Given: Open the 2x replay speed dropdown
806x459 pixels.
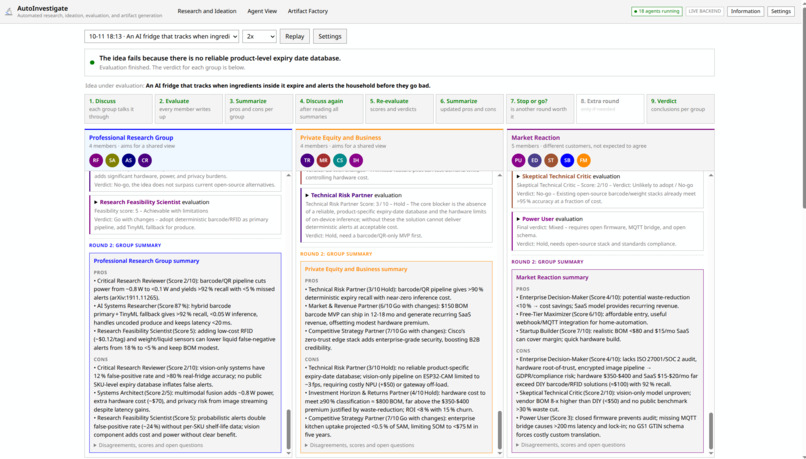Looking at the screenshot, I should coord(260,36).
